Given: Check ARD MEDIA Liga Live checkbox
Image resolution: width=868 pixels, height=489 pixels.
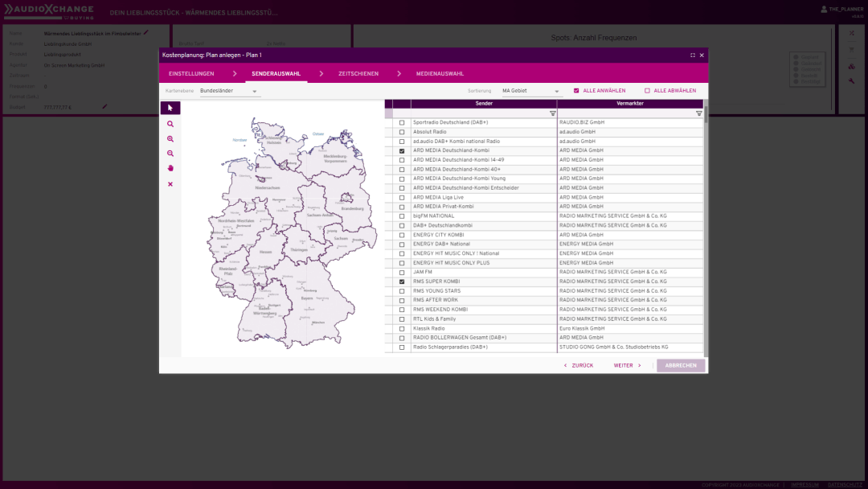Looking at the screenshot, I should pos(402,198).
